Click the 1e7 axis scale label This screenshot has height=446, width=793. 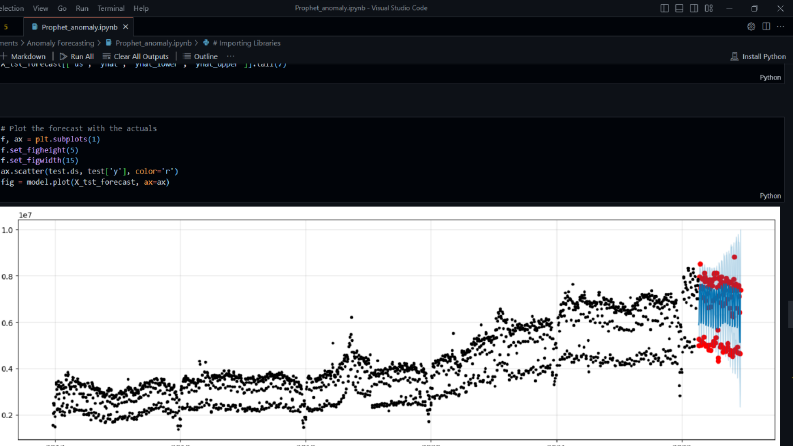[x=25, y=215]
